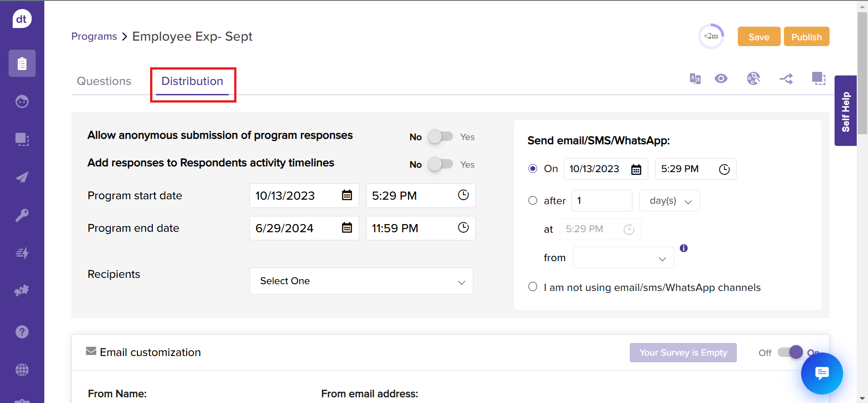The height and width of the screenshot is (403, 868).
Task: Open the theme palette icon
Action: (x=753, y=79)
